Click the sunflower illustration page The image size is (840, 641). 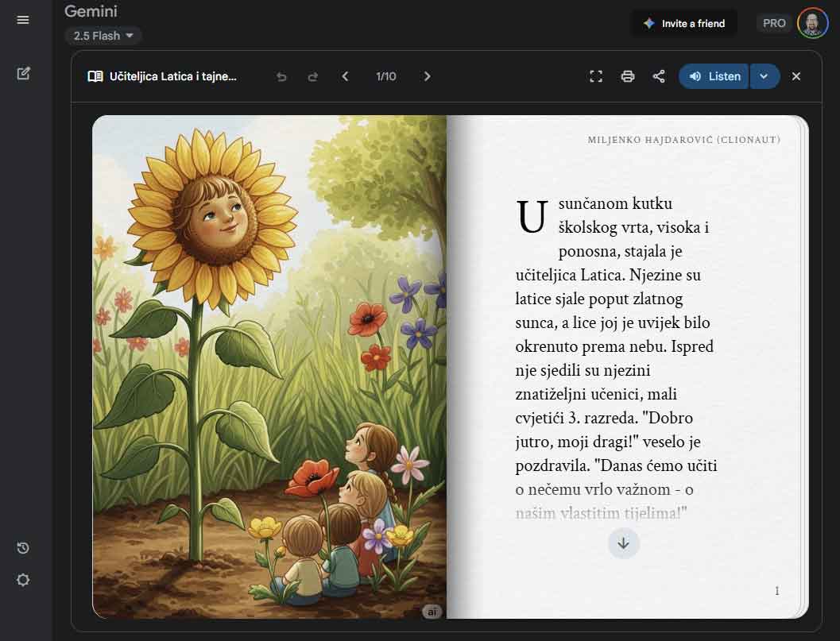[x=269, y=366]
